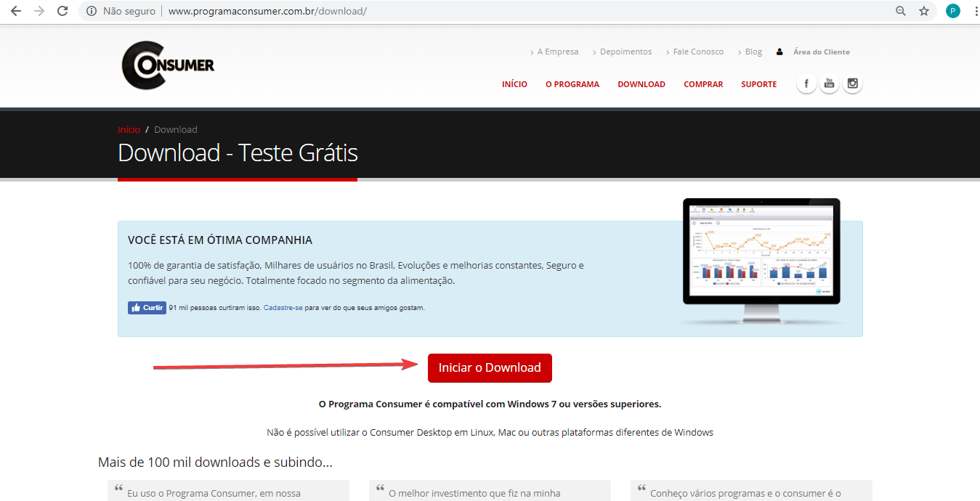Open the COMPRAR menu item
This screenshot has width=980, height=501.
click(x=703, y=83)
